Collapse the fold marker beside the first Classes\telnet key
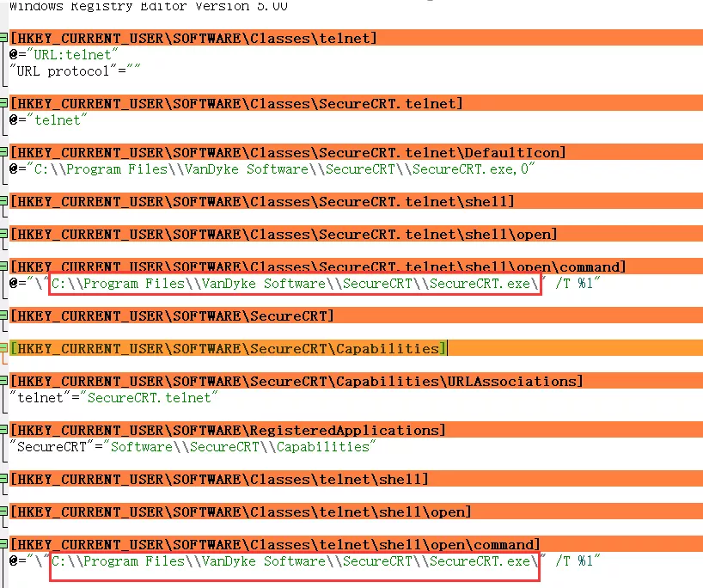This screenshot has width=703, height=588. click(4, 38)
